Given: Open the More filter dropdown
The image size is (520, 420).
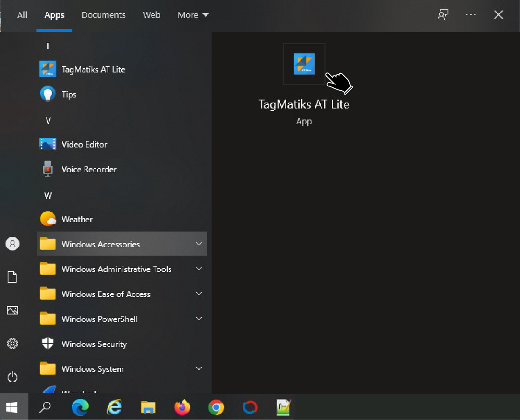Looking at the screenshot, I should tap(193, 15).
